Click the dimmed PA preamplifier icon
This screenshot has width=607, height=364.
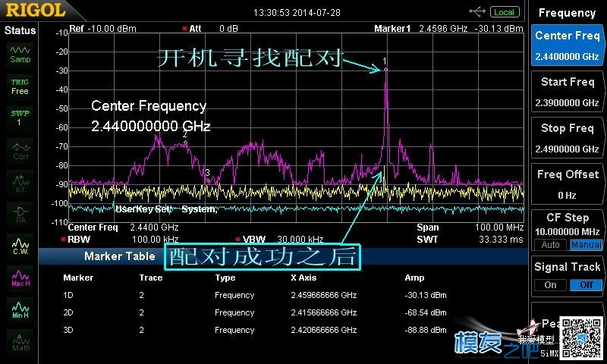(x=20, y=215)
